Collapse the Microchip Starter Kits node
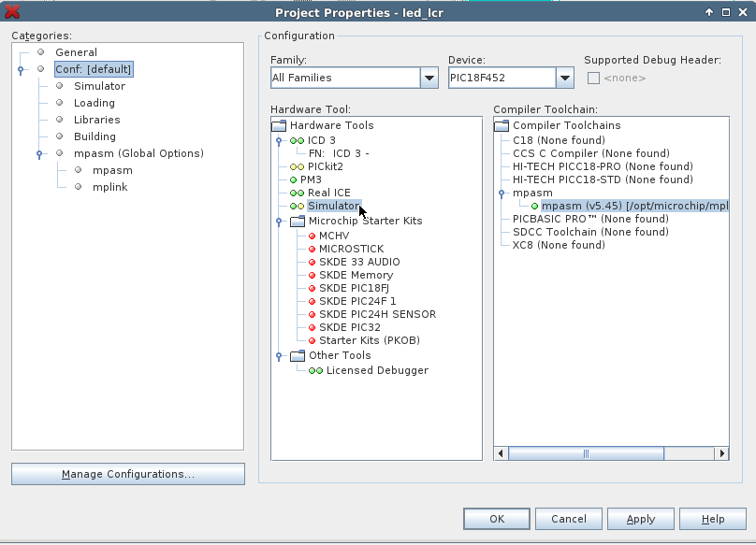The width and height of the screenshot is (756, 545). [x=278, y=222]
